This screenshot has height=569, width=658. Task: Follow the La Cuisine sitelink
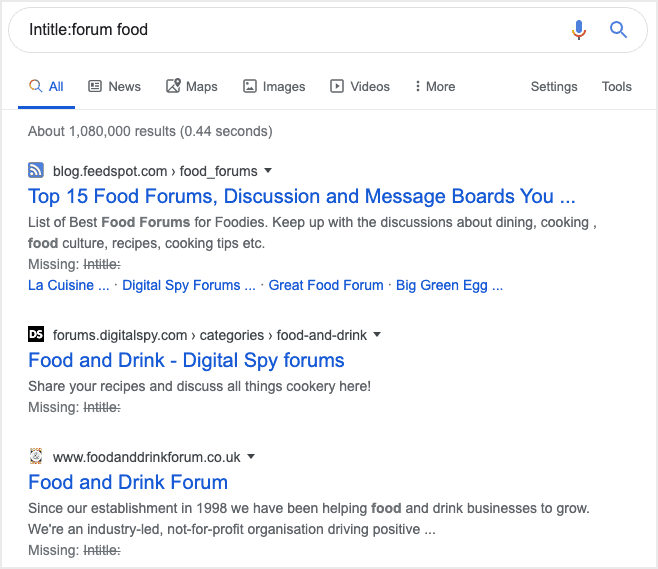(69, 285)
